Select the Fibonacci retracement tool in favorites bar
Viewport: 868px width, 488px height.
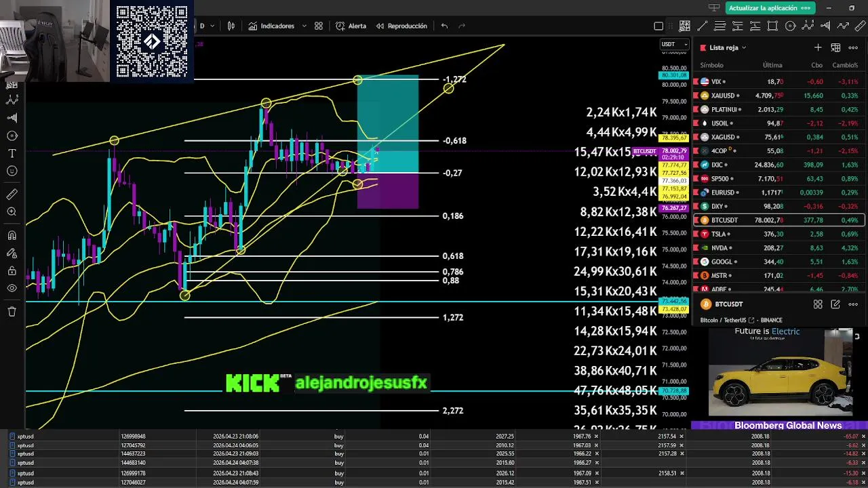coord(720,26)
